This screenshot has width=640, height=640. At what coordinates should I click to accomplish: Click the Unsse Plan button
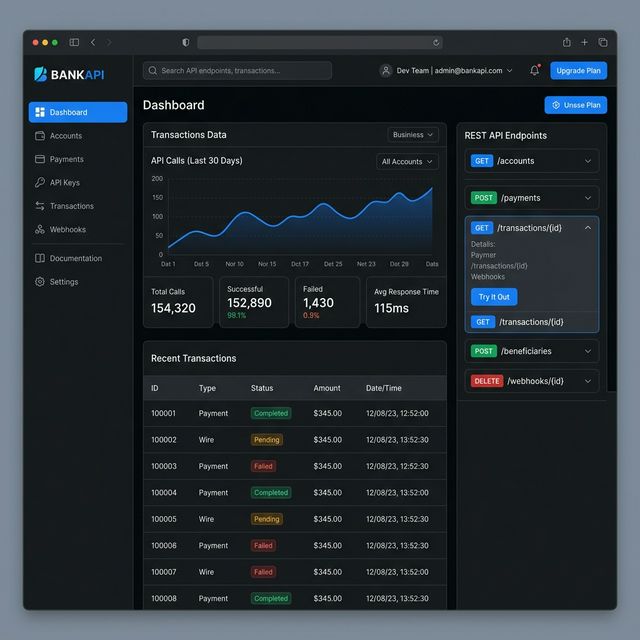point(576,105)
